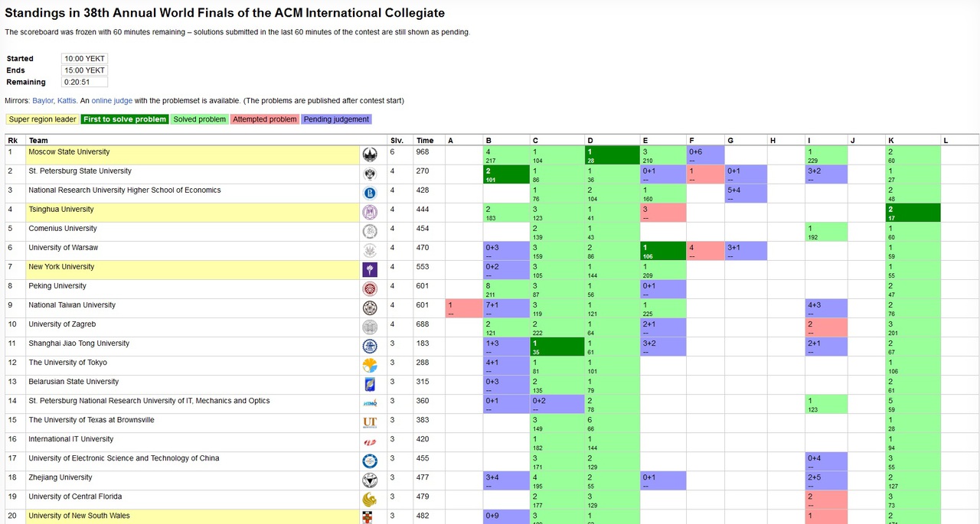Image resolution: width=980 pixels, height=524 pixels.
Task: Click the Belarusian State University blue logo
Action: (x=370, y=385)
